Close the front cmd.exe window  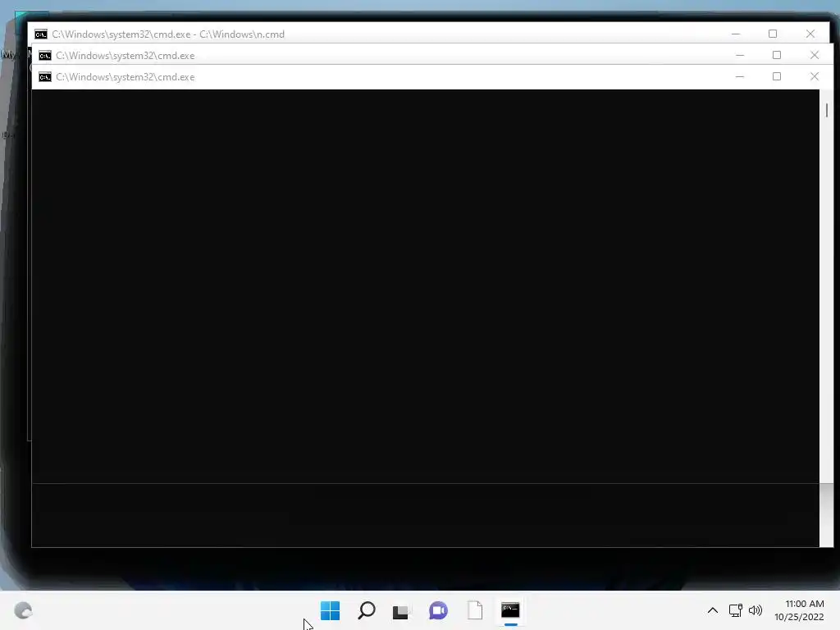(x=815, y=76)
